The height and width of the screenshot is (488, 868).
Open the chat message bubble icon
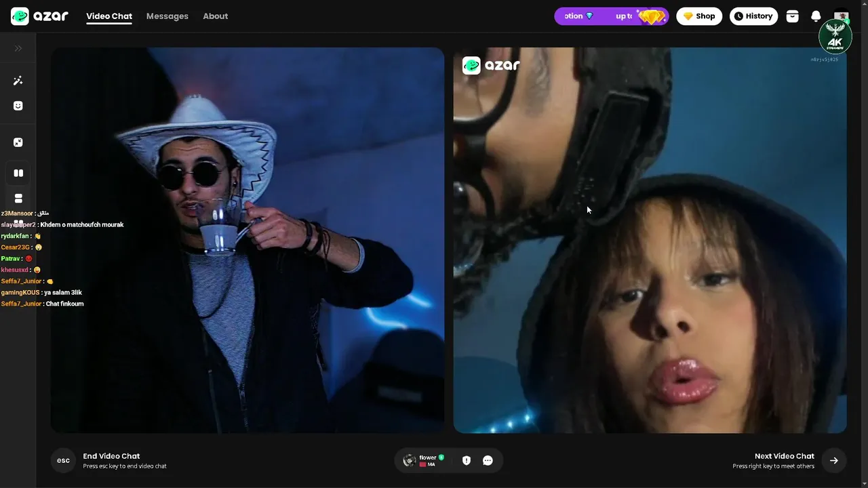(488, 461)
